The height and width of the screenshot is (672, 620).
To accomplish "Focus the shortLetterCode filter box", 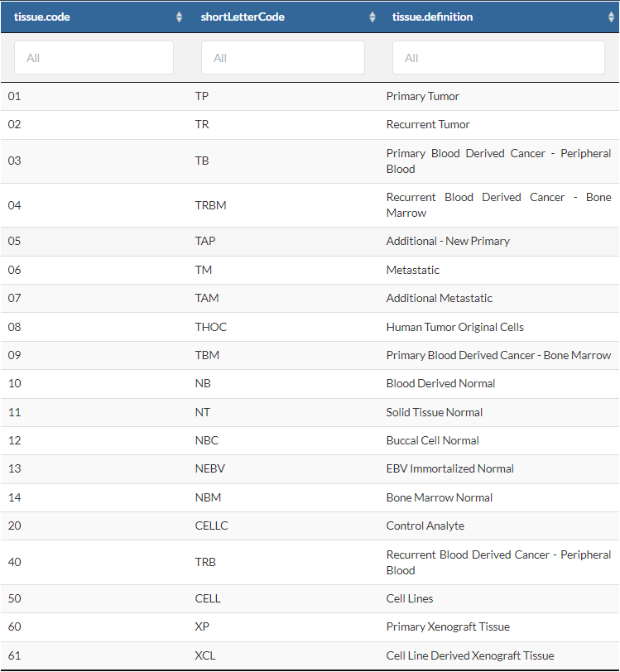I will tap(283, 58).
